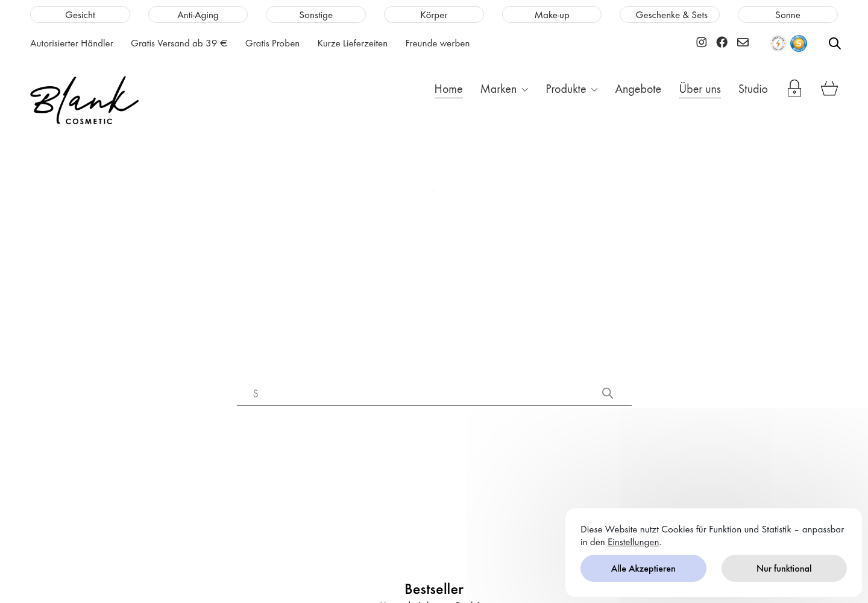The image size is (868, 603).
Task: Select the Gesicht category pill
Action: click(x=80, y=14)
